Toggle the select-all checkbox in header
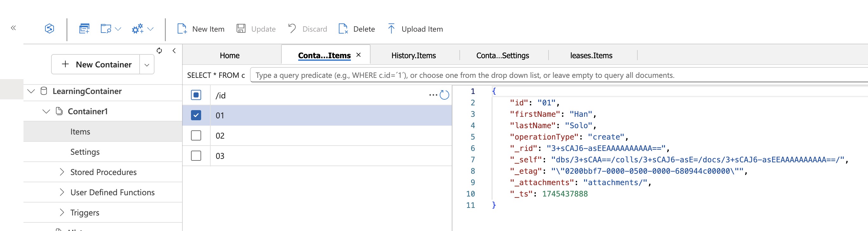 (x=196, y=95)
